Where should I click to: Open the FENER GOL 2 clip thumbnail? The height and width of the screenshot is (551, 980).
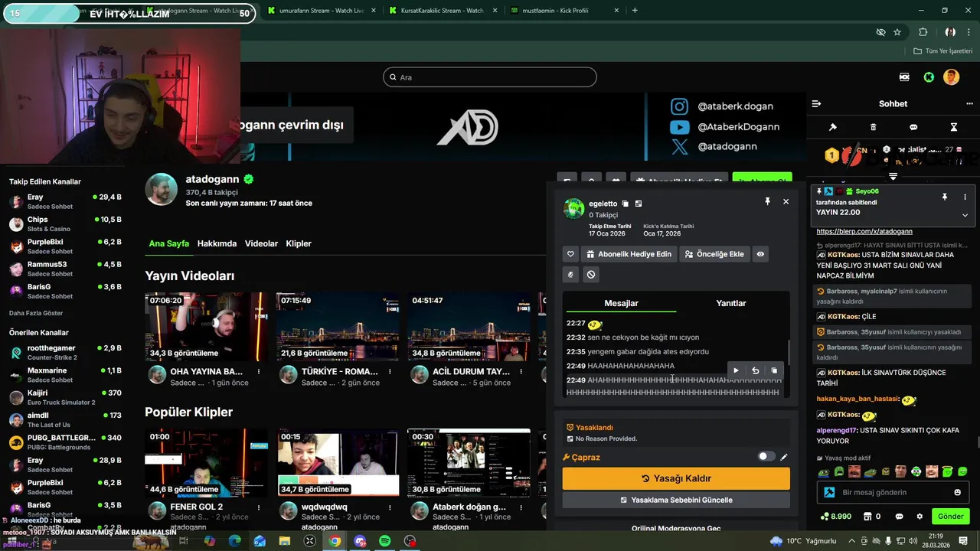click(207, 462)
